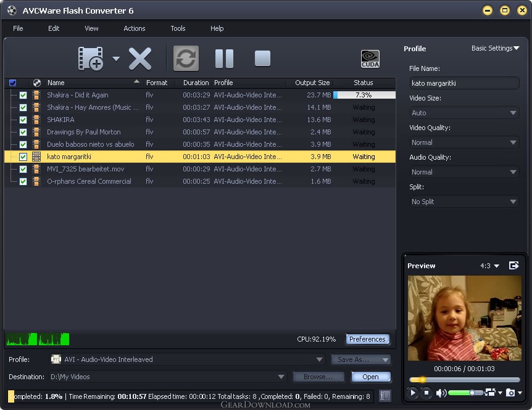The image size is (532, 410).
Task: Uncheck Shakira - Hay Amores checkbox
Action: (x=23, y=107)
